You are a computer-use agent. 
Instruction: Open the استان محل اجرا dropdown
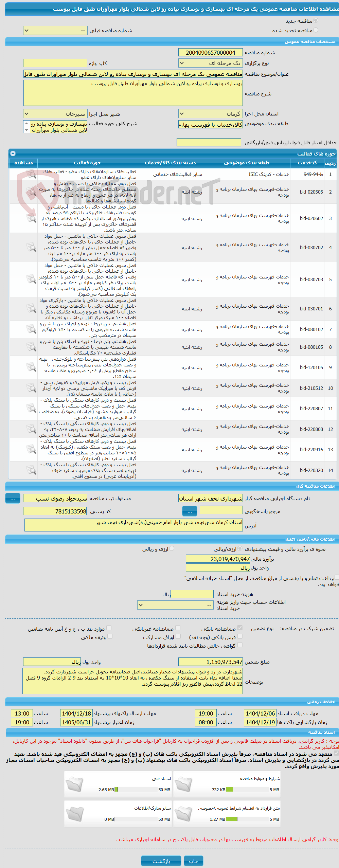coord(211,114)
